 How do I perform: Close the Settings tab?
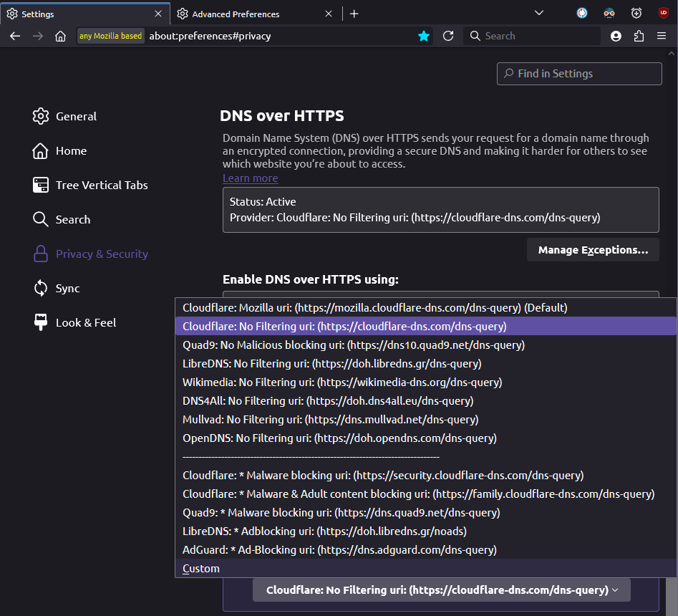pos(158,14)
